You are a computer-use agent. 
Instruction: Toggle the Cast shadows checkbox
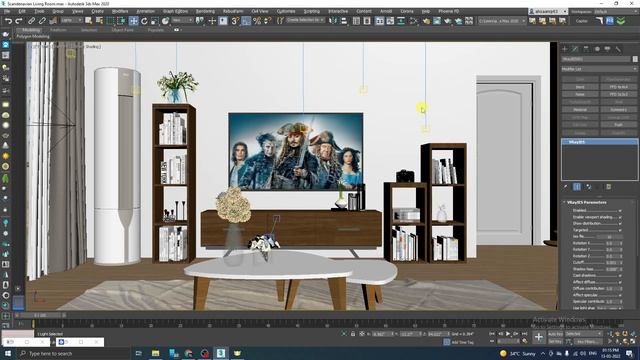(620, 276)
